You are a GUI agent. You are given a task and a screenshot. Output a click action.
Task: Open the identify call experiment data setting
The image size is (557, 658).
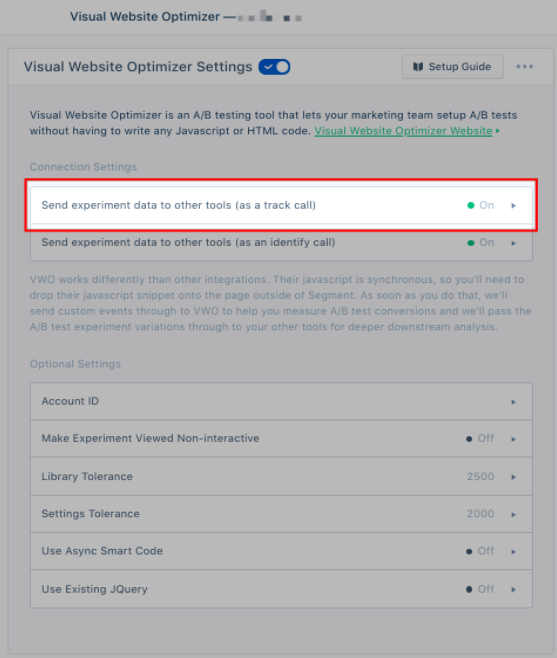(281, 243)
